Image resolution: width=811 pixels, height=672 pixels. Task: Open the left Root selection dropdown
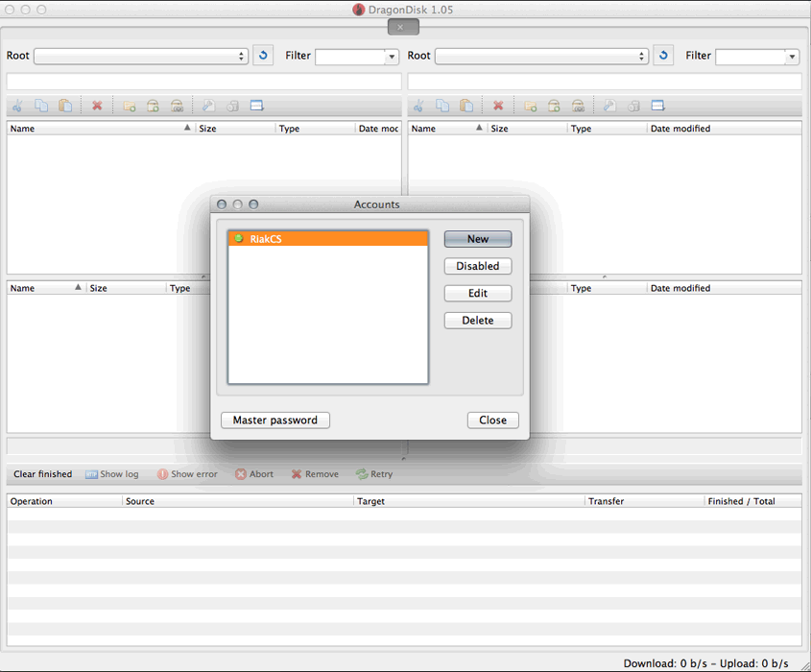(x=140, y=56)
